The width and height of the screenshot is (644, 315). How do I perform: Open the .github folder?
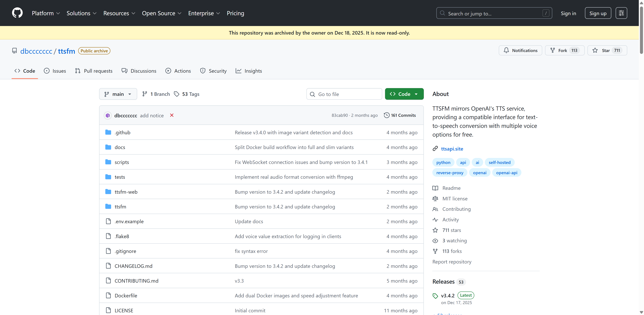(122, 132)
